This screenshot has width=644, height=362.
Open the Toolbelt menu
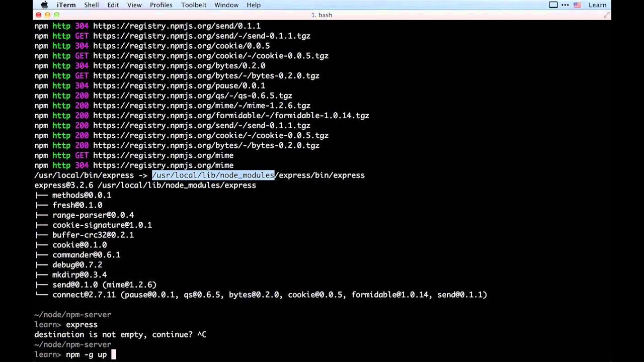click(x=194, y=5)
